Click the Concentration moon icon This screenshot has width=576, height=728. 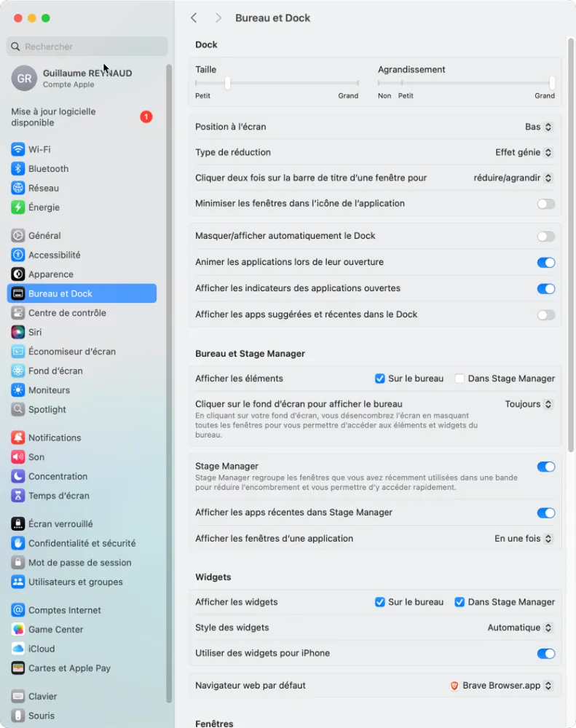(x=17, y=476)
